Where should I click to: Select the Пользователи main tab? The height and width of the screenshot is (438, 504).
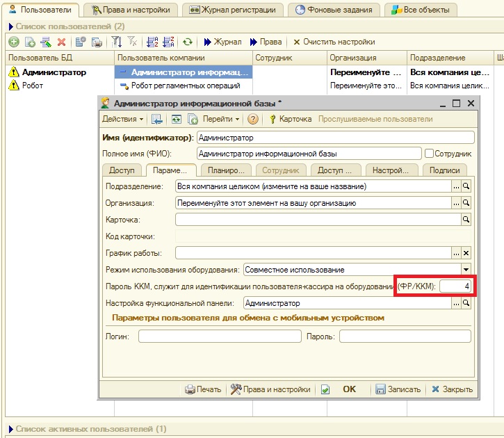coord(40,10)
